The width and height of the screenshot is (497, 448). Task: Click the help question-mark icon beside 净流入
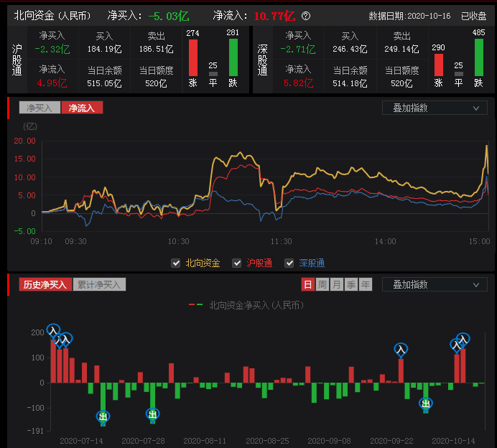(305, 16)
